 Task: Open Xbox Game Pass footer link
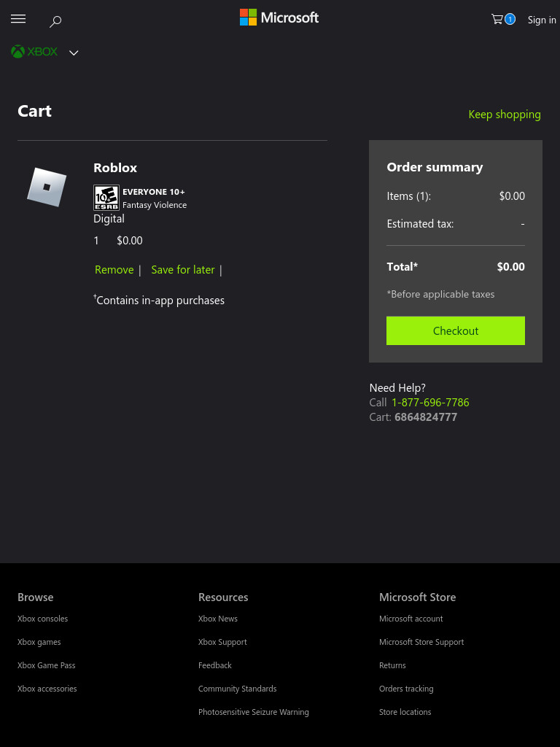point(46,665)
